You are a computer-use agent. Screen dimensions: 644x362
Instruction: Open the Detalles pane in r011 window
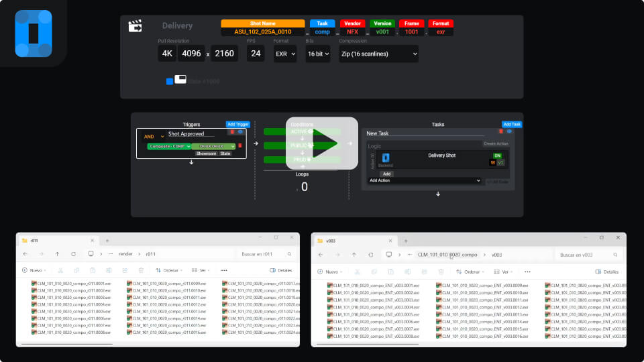click(x=281, y=270)
